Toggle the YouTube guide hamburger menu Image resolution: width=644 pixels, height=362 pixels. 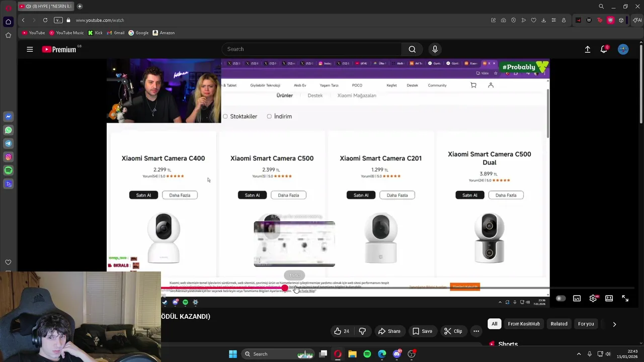[x=30, y=49]
